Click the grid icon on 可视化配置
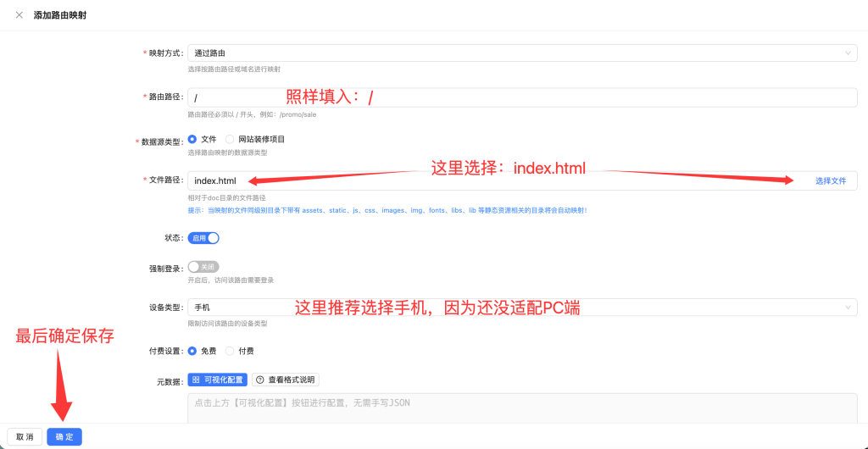Screen dimensions: 868x449 coord(196,380)
